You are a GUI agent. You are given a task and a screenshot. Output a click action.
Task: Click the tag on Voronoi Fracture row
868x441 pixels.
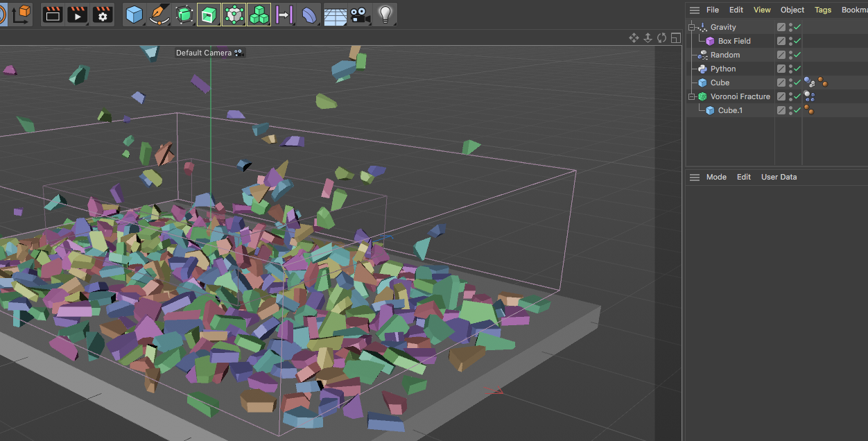pyautogui.click(x=809, y=96)
